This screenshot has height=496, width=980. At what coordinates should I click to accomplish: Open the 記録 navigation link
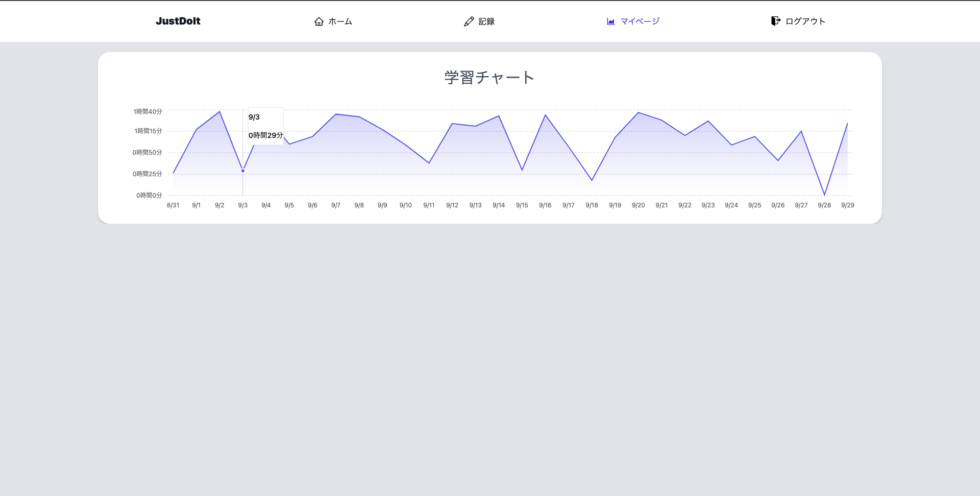click(x=479, y=21)
